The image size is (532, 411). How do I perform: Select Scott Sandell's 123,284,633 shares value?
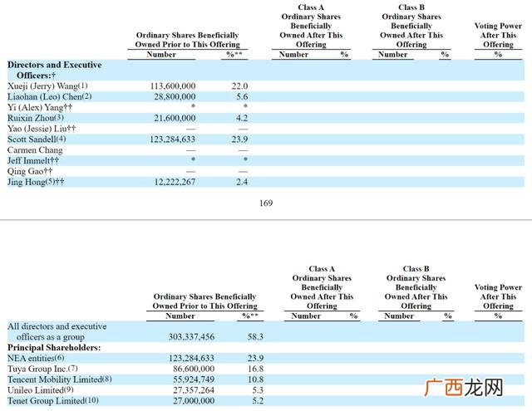[173, 139]
